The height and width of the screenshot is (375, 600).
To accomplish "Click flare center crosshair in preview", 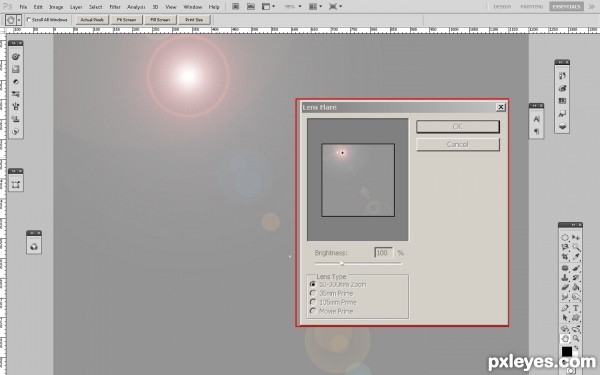I will [342, 152].
